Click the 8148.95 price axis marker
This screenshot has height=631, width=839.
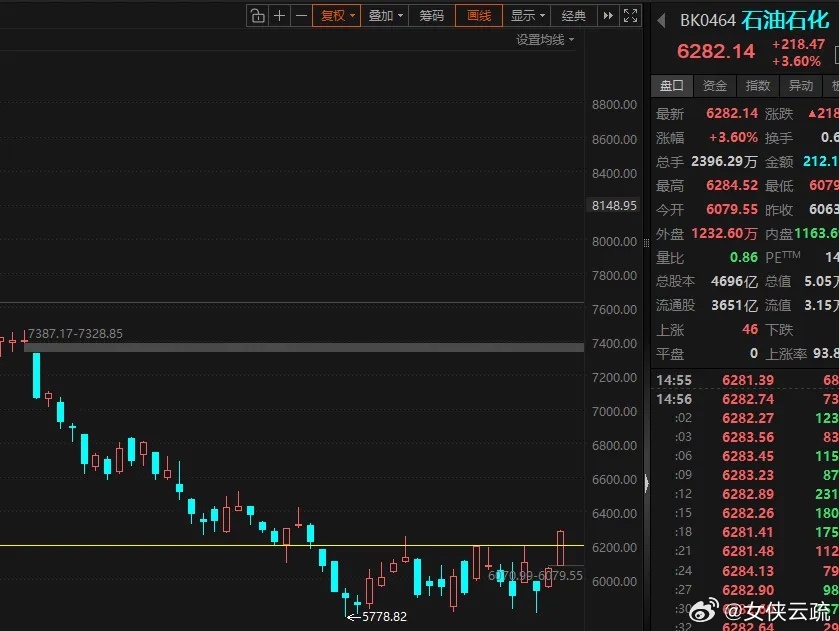[614, 206]
